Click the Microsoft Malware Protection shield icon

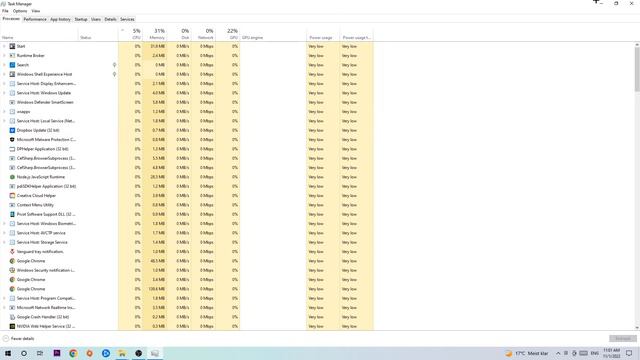pos(12,140)
